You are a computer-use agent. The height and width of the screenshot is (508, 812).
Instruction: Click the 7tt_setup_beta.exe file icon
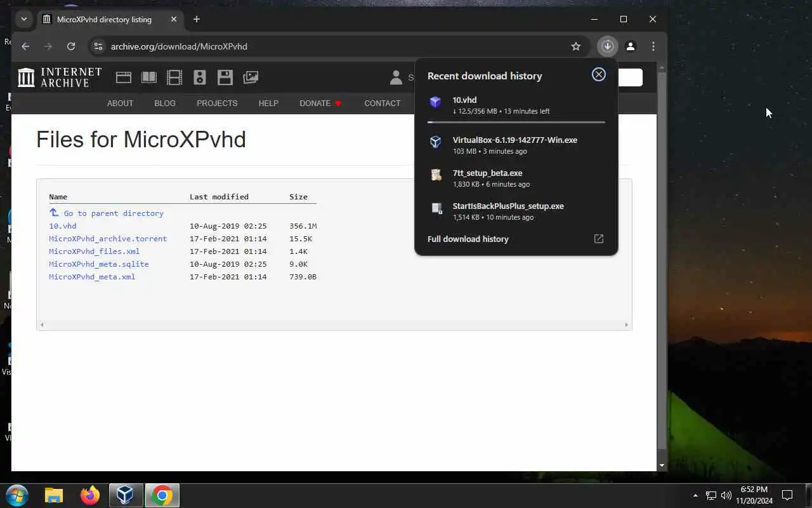pos(435,175)
